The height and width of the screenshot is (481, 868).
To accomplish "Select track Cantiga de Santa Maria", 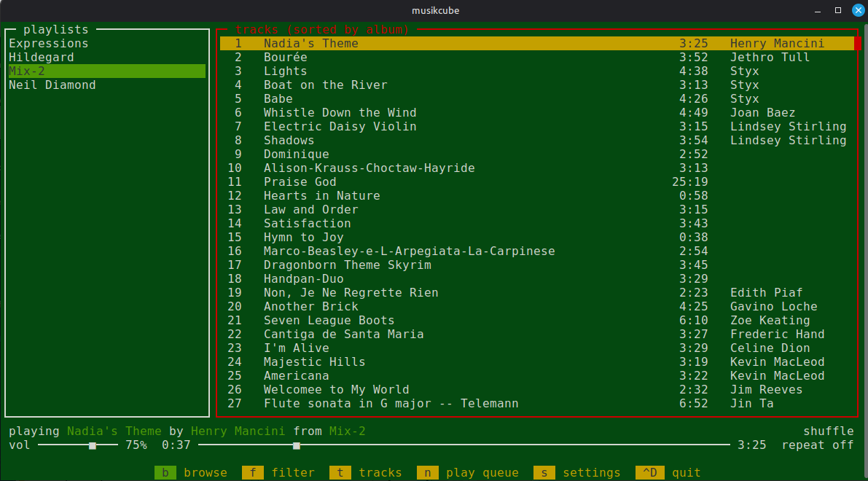I will point(537,335).
